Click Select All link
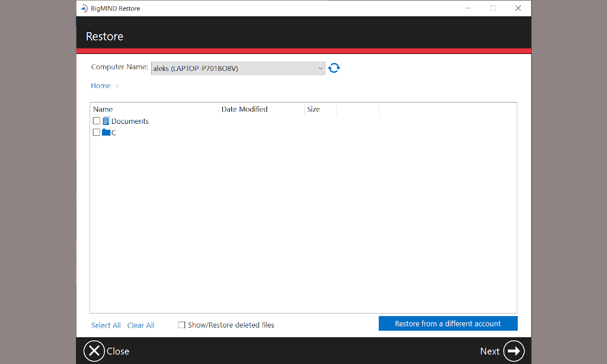The height and width of the screenshot is (364, 607). (106, 325)
